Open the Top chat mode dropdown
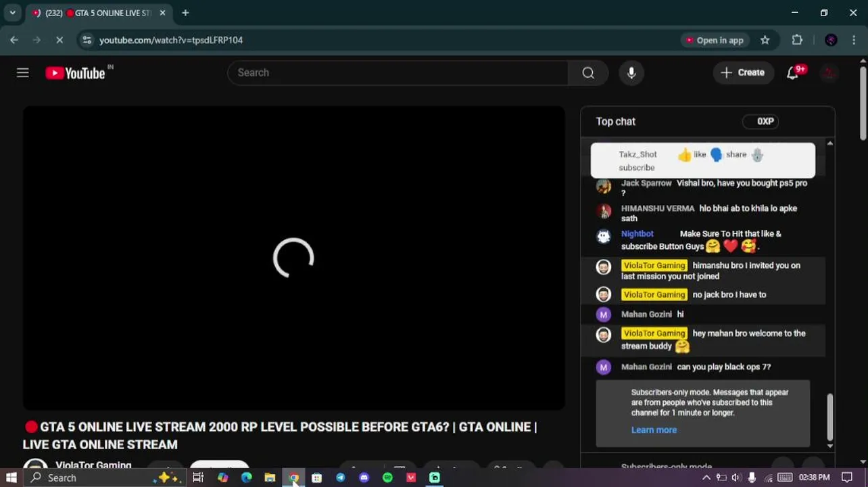The height and width of the screenshot is (487, 868). click(615, 122)
